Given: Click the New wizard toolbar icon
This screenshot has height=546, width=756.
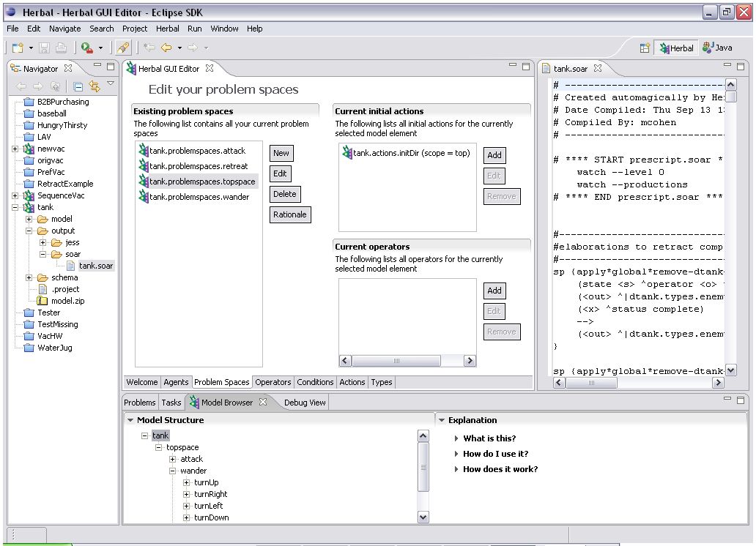Looking at the screenshot, I should [x=18, y=48].
